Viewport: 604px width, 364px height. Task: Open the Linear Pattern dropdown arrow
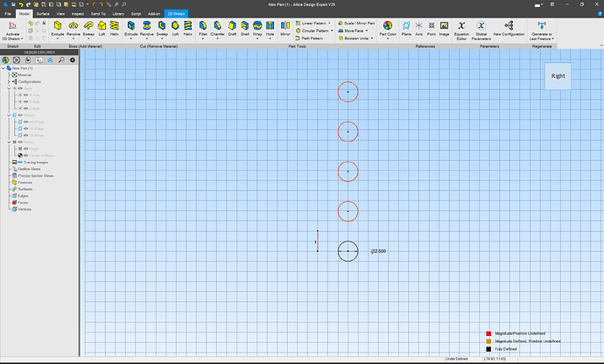point(329,23)
